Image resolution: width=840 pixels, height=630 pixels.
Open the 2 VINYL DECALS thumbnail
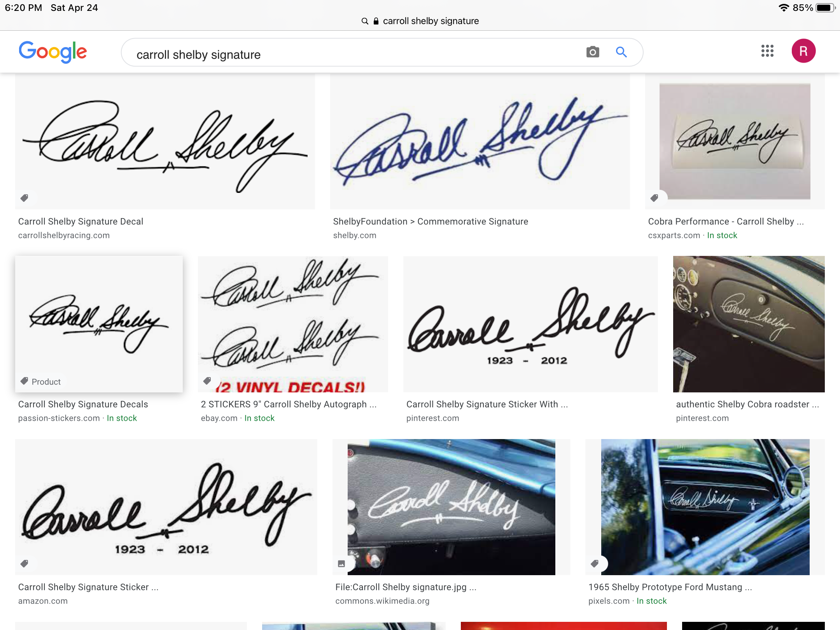[293, 324]
